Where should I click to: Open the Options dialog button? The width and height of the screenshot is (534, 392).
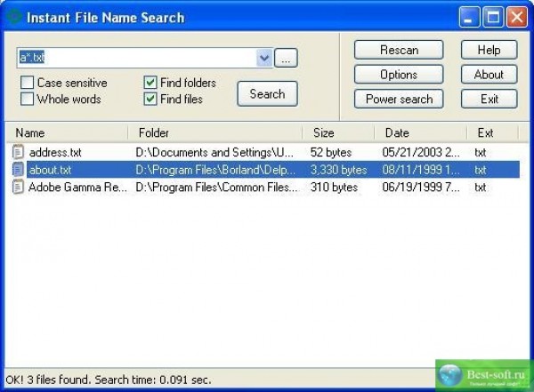[399, 74]
